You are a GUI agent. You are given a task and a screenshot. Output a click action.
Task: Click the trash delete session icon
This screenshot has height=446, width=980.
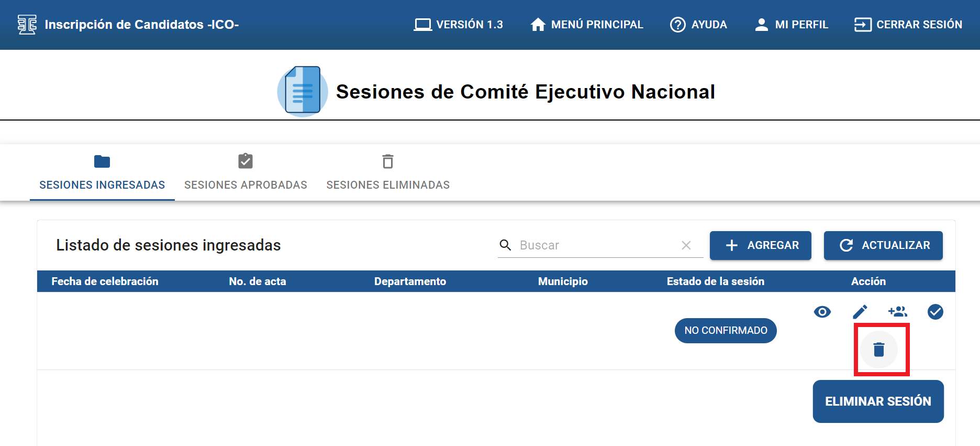point(879,350)
